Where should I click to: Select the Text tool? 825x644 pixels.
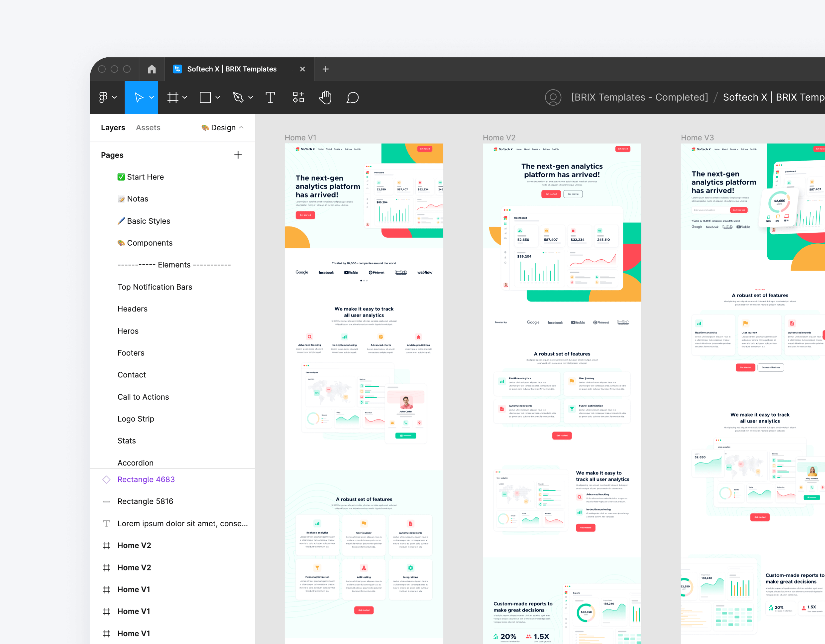pyautogui.click(x=270, y=97)
